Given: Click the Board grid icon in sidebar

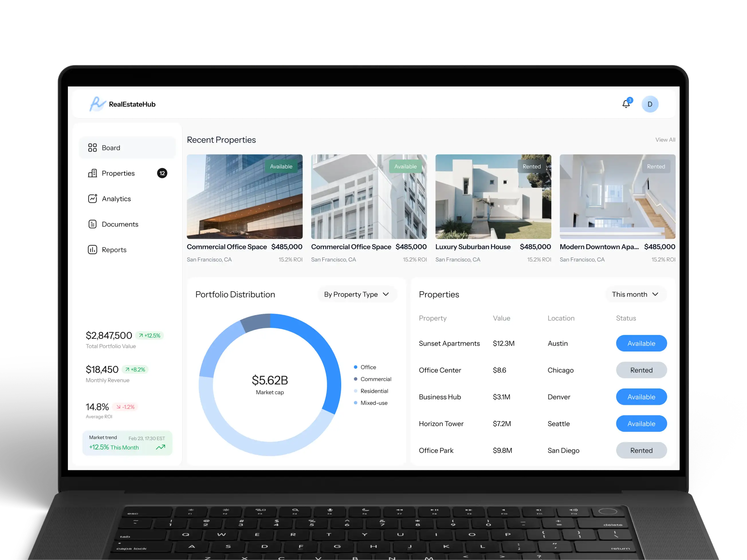Looking at the screenshot, I should (x=93, y=147).
